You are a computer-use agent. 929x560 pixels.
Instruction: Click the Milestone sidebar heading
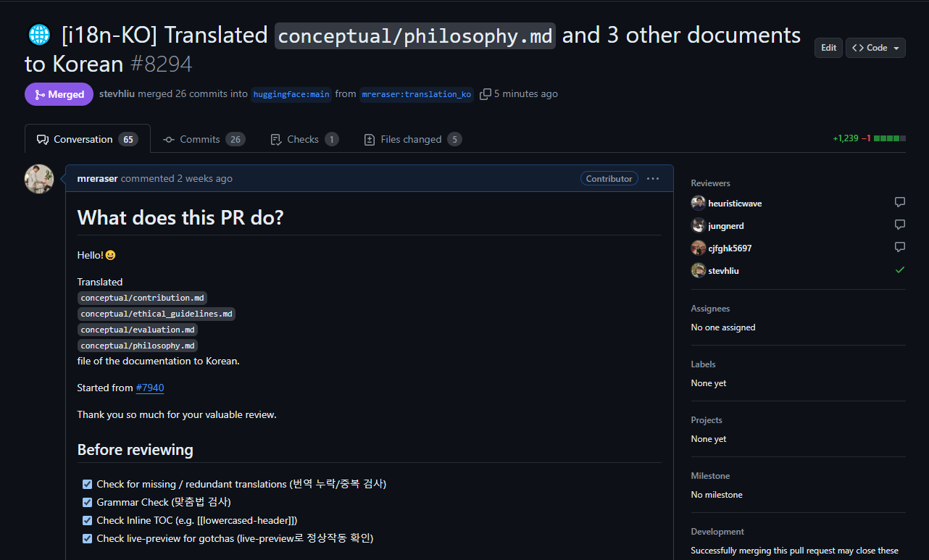pos(710,476)
